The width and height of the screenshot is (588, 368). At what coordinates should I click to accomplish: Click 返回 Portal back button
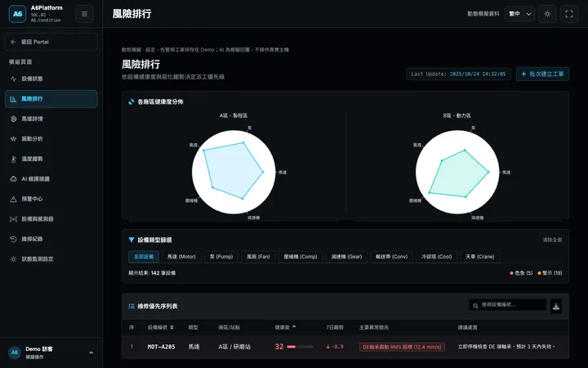[x=51, y=42]
